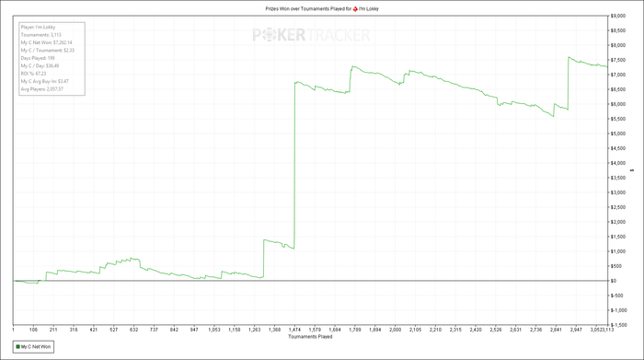Click the 'Days Played: 199' stats line

click(x=38, y=58)
